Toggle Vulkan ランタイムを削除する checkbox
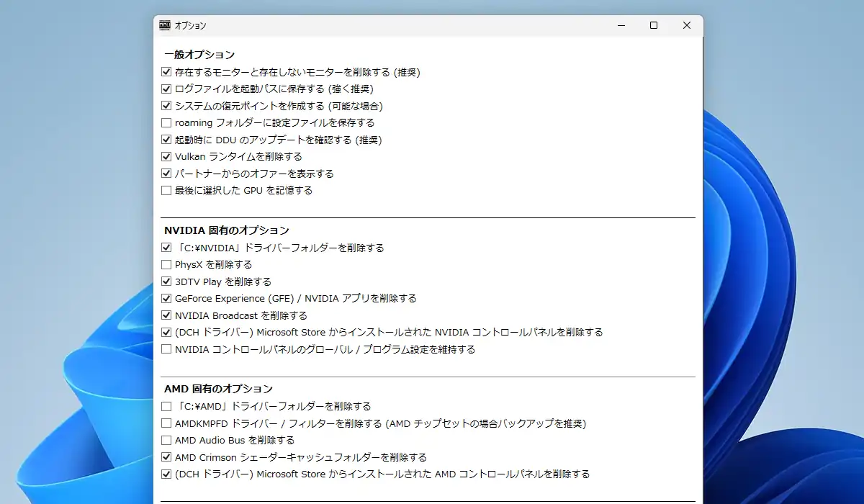Viewport: 864px width, 504px height. click(x=167, y=156)
